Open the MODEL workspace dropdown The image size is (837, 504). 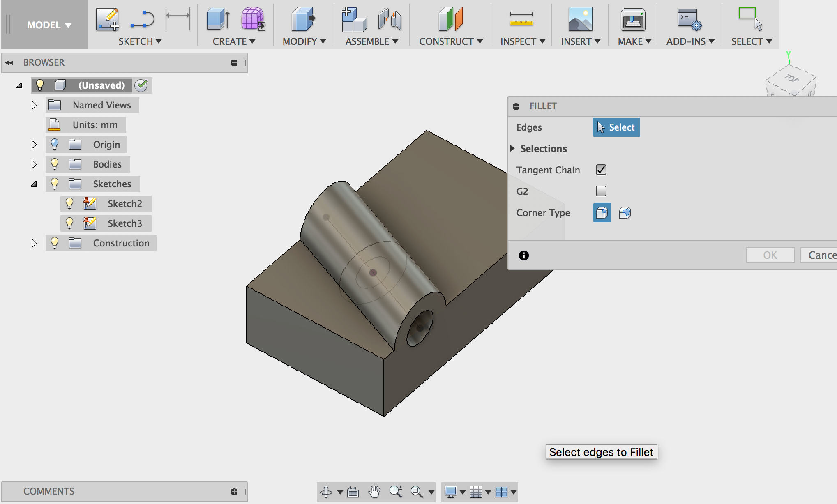coord(49,25)
